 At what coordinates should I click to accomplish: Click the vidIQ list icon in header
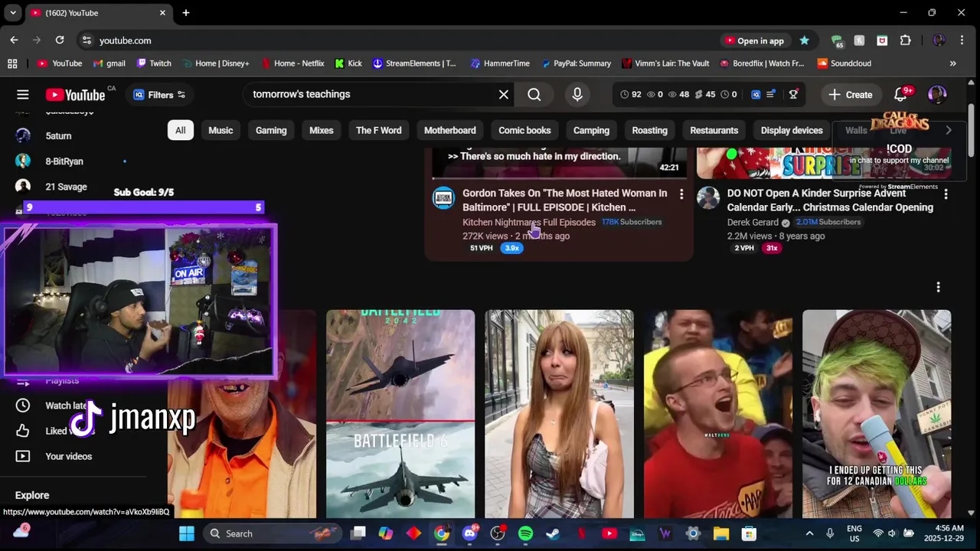pos(772,94)
